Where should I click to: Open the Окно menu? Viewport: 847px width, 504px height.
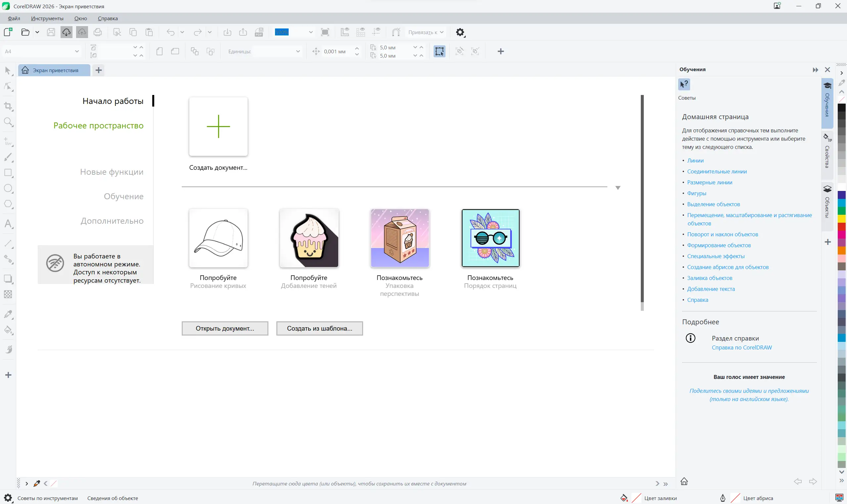[80, 18]
